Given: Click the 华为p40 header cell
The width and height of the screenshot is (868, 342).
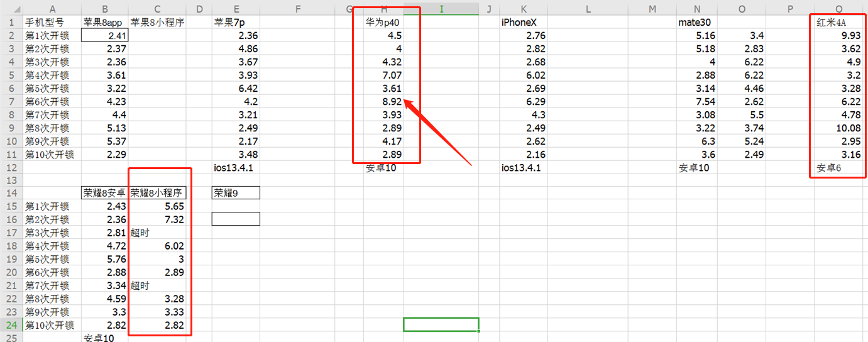Looking at the screenshot, I should click(x=383, y=22).
